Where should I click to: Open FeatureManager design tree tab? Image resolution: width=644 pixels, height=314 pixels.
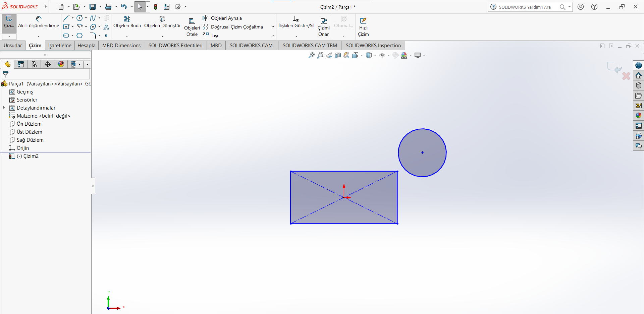[7, 64]
